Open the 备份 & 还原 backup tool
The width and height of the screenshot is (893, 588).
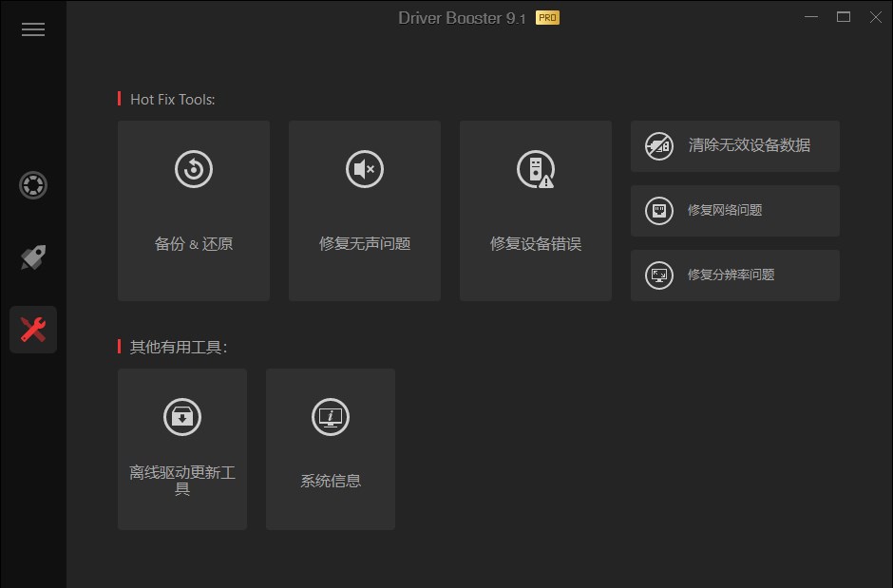pos(193,209)
